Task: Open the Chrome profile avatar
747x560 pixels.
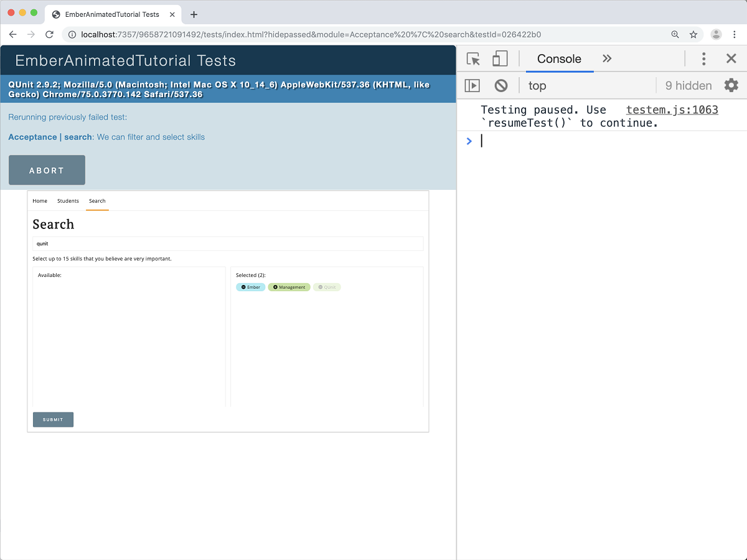Action: tap(716, 35)
